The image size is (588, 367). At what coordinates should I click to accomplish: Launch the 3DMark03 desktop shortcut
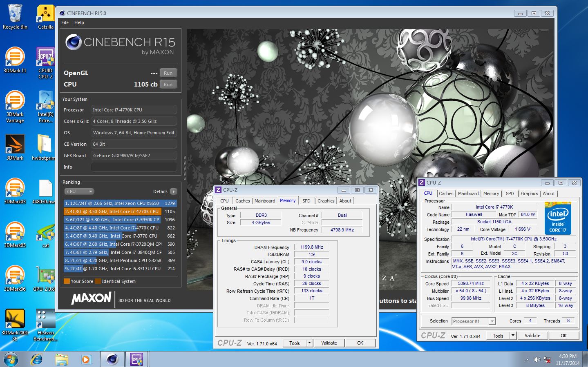[15, 191]
